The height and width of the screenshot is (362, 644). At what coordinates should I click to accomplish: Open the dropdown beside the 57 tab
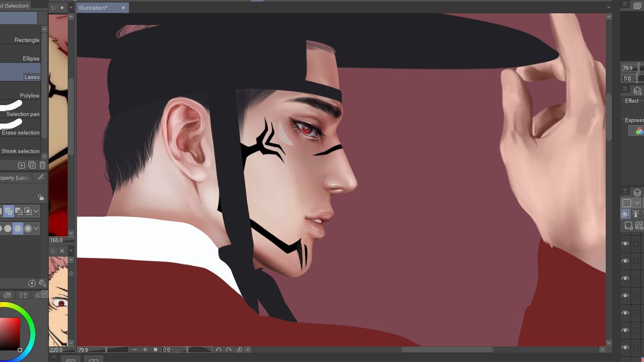71,8
